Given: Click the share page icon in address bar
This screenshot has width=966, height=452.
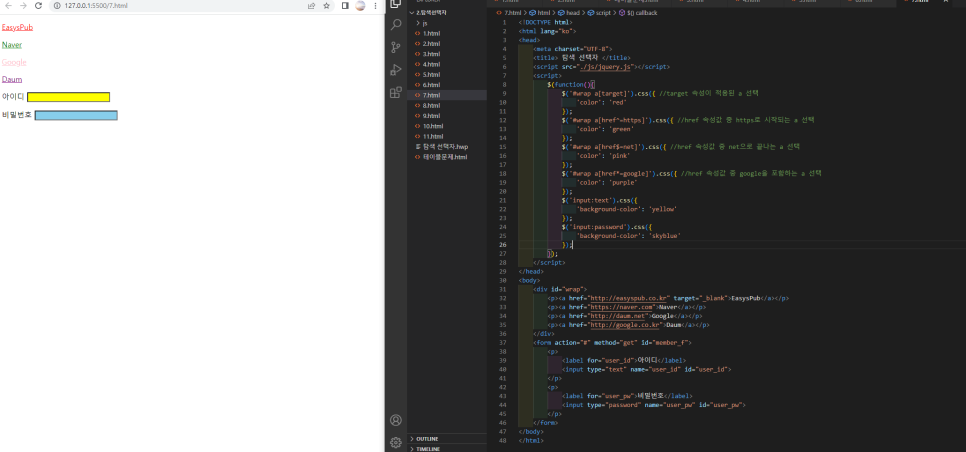Looking at the screenshot, I should point(312,6).
